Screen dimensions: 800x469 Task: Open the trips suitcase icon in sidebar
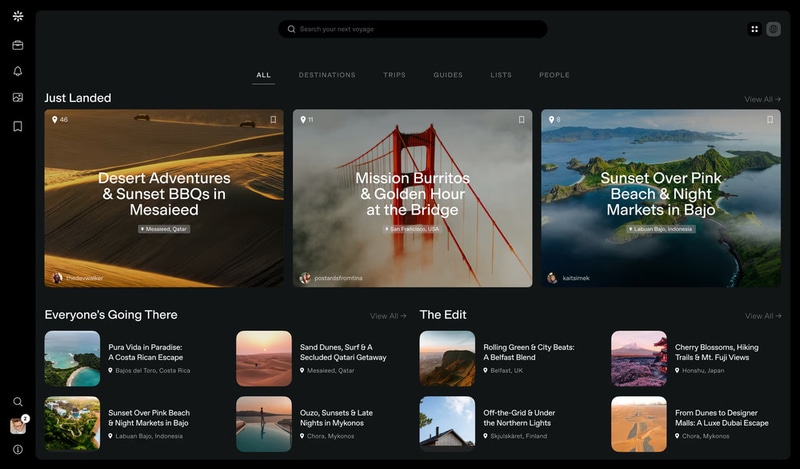(17, 45)
